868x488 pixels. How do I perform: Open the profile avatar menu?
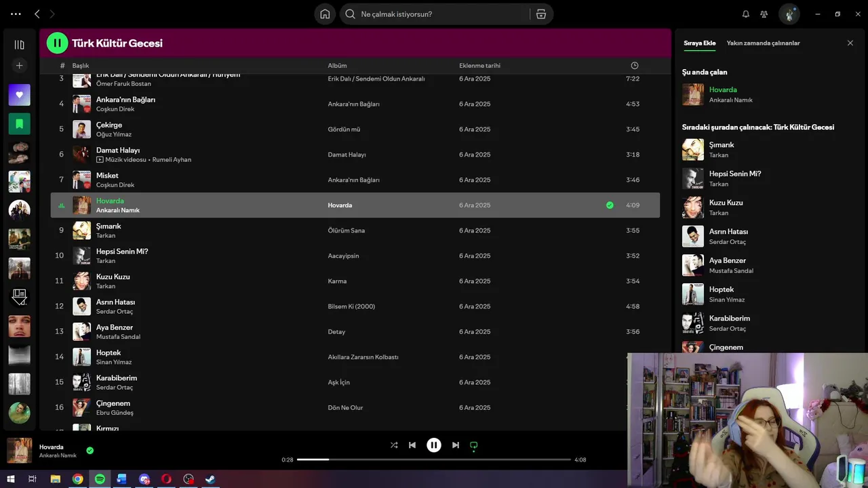[789, 14]
